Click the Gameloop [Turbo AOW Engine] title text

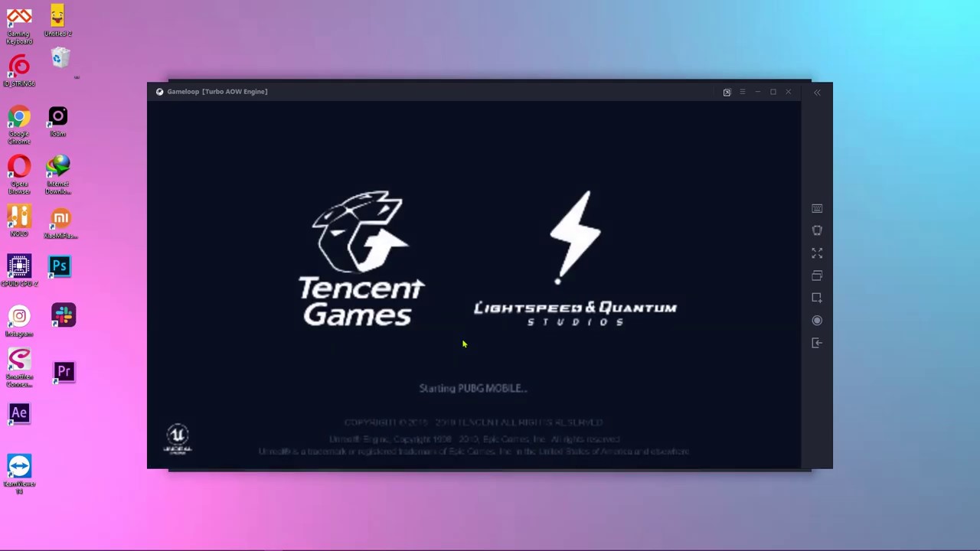tap(217, 92)
